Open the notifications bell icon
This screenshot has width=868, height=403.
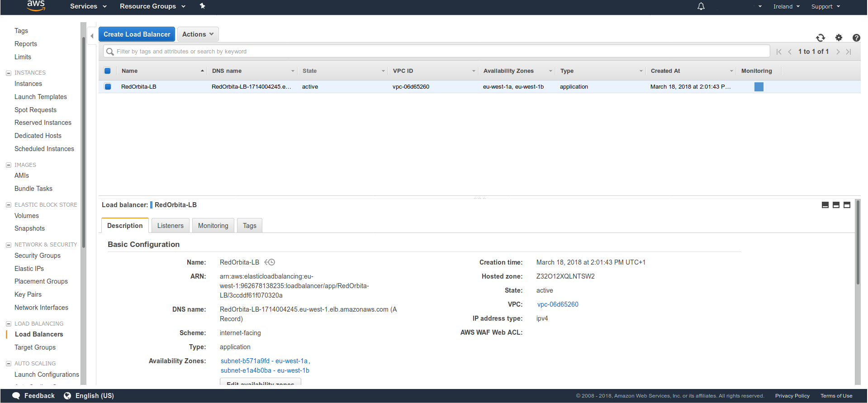[701, 6]
